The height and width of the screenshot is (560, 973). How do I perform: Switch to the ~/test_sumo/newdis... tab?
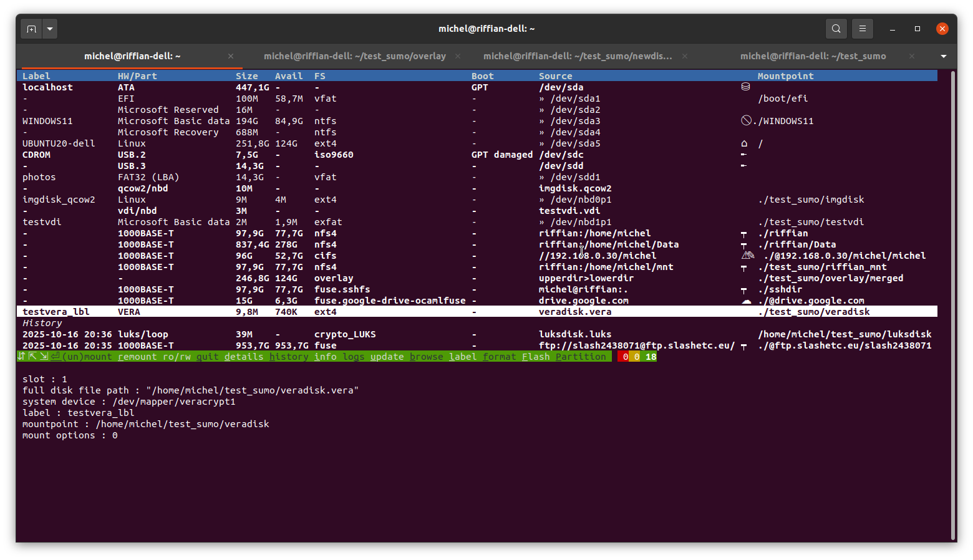(x=578, y=56)
